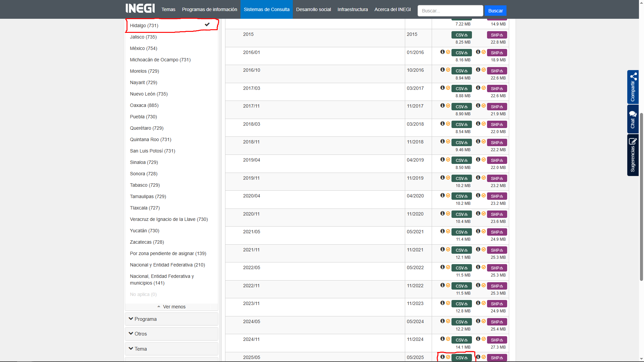Open the Acerca del INEGI menu
This screenshot has height=362, width=644.
pyautogui.click(x=392, y=9)
